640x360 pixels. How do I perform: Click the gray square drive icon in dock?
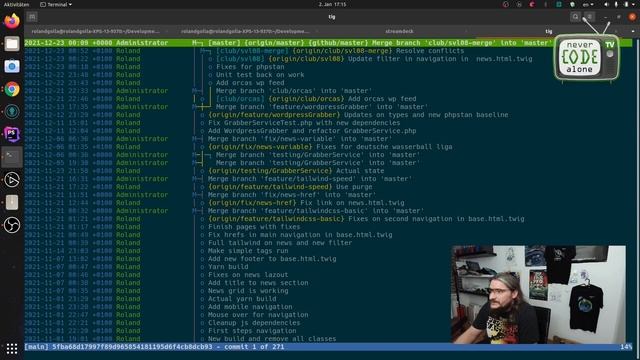coord(12,202)
